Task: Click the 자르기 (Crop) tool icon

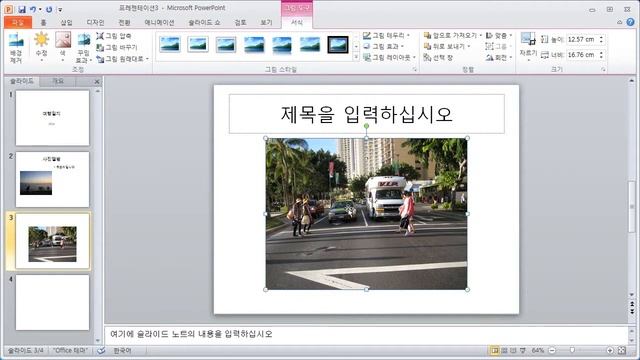Action: pos(528,39)
